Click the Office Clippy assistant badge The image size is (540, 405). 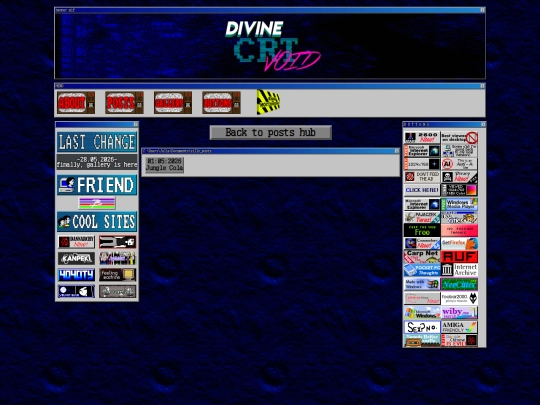click(x=459, y=217)
